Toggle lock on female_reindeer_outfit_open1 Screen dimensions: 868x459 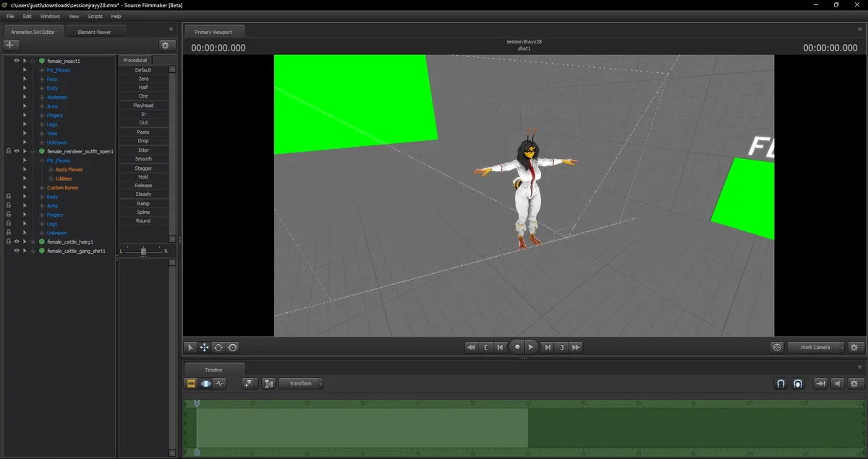point(8,151)
